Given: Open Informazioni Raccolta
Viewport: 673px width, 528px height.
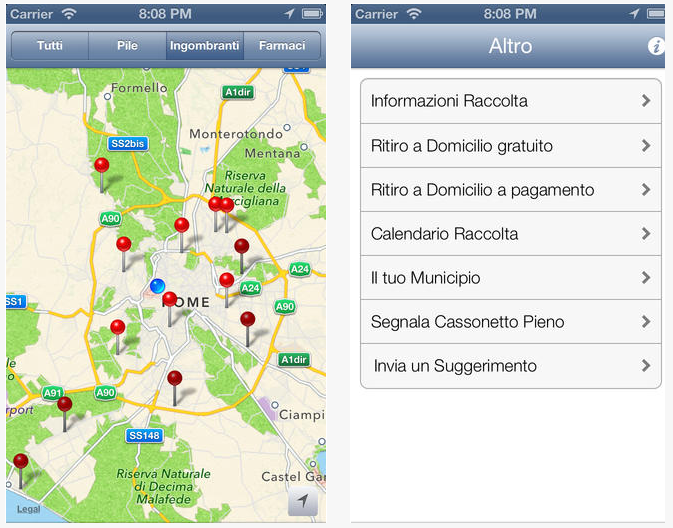Looking at the screenshot, I should coord(511,101).
